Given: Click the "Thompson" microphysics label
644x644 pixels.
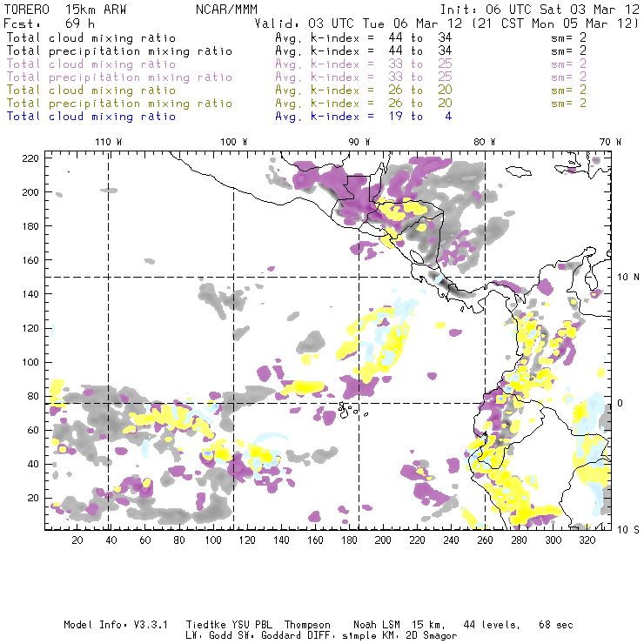Looking at the screenshot, I should click(x=307, y=625).
